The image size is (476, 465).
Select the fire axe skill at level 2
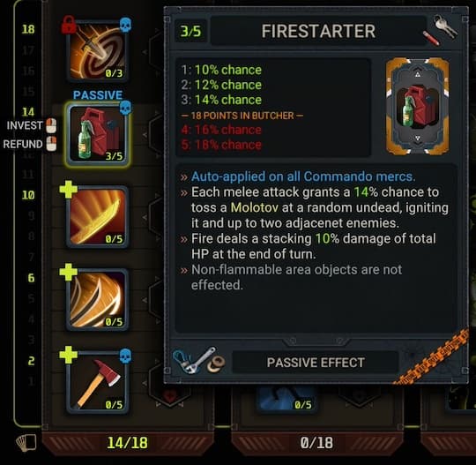(x=98, y=382)
